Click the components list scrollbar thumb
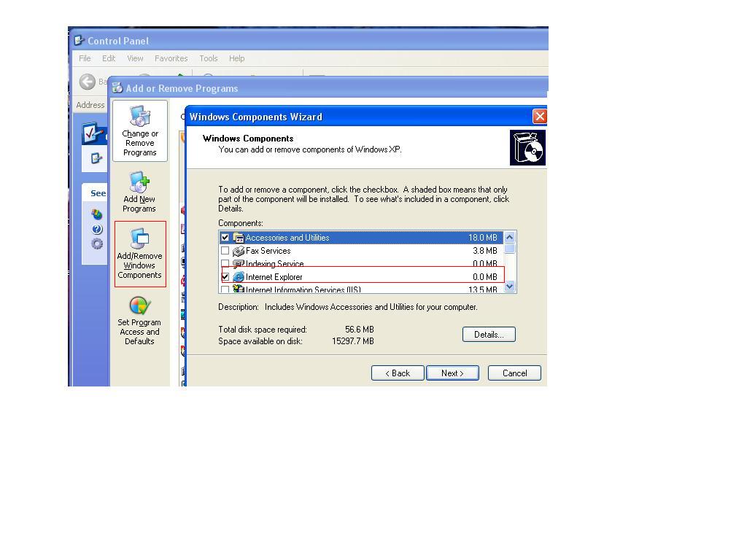The image size is (747, 560). pyautogui.click(x=510, y=249)
